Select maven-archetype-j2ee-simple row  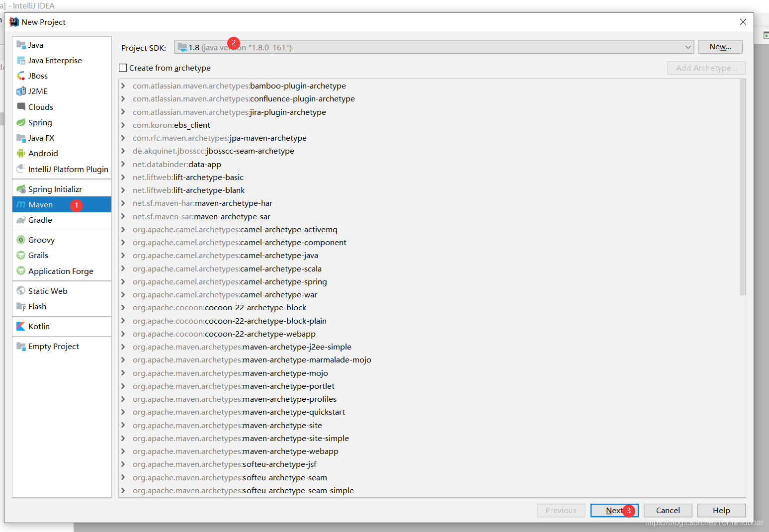click(429, 347)
